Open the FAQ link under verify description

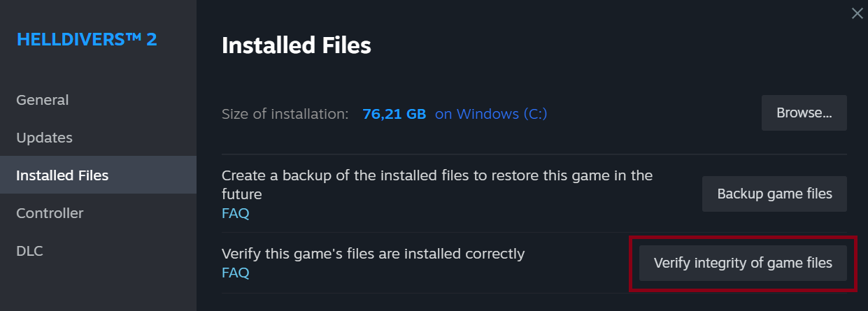pos(235,273)
